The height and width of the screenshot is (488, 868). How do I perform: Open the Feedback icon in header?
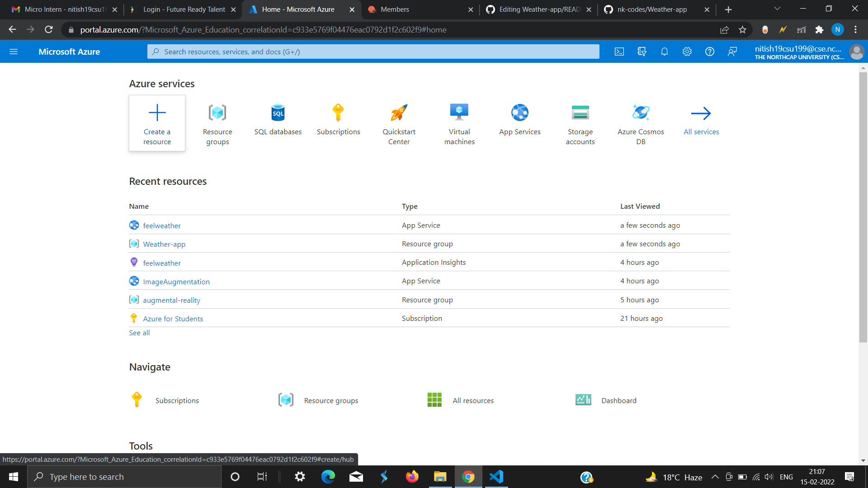point(732,52)
